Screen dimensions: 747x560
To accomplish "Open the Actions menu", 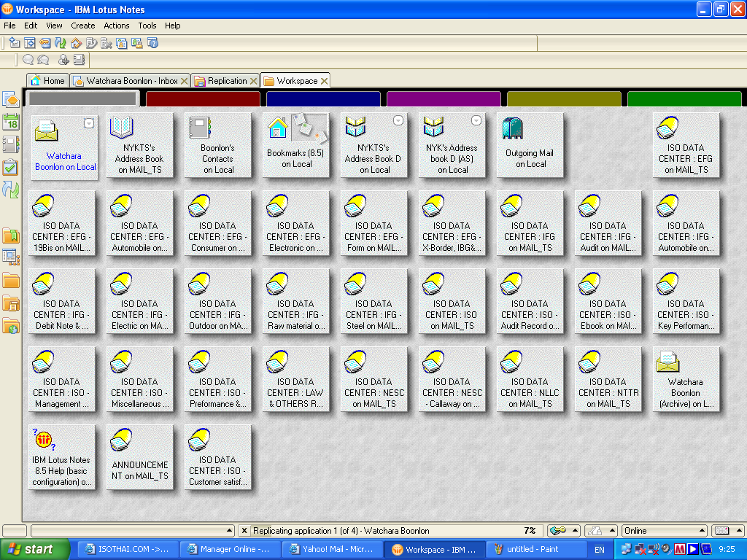I will tap(116, 26).
